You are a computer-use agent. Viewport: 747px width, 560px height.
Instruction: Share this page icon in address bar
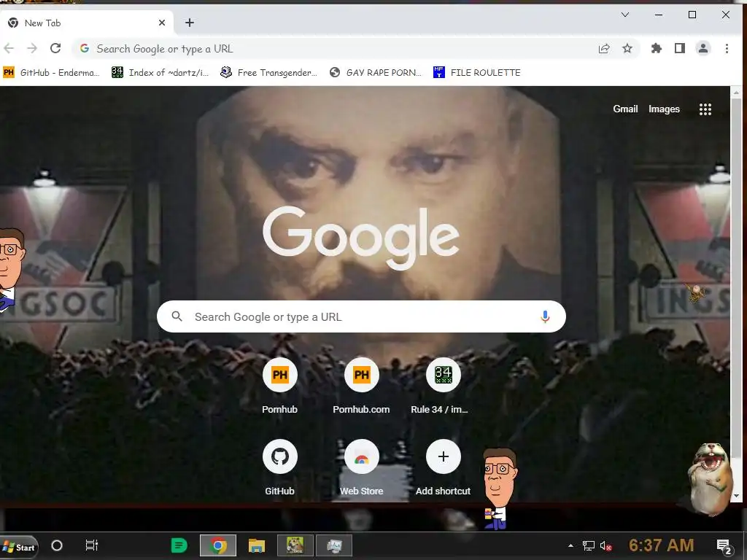point(604,49)
